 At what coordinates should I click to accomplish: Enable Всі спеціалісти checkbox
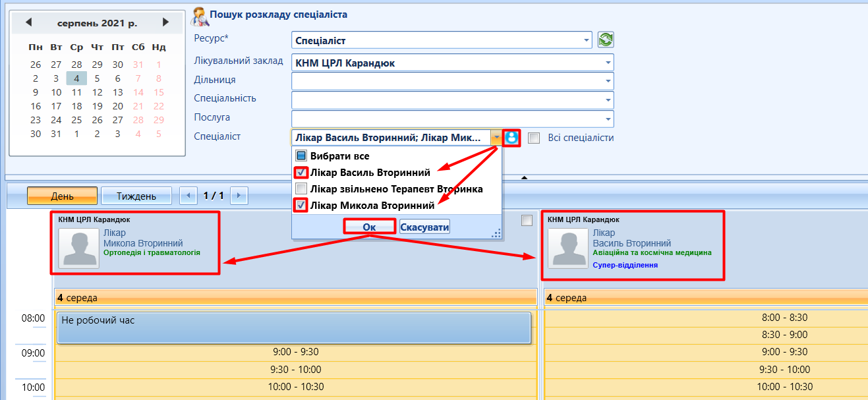pos(534,138)
